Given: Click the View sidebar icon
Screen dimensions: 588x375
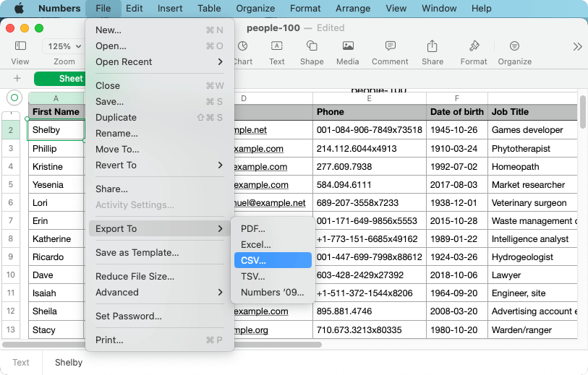Looking at the screenshot, I should click(20, 46).
